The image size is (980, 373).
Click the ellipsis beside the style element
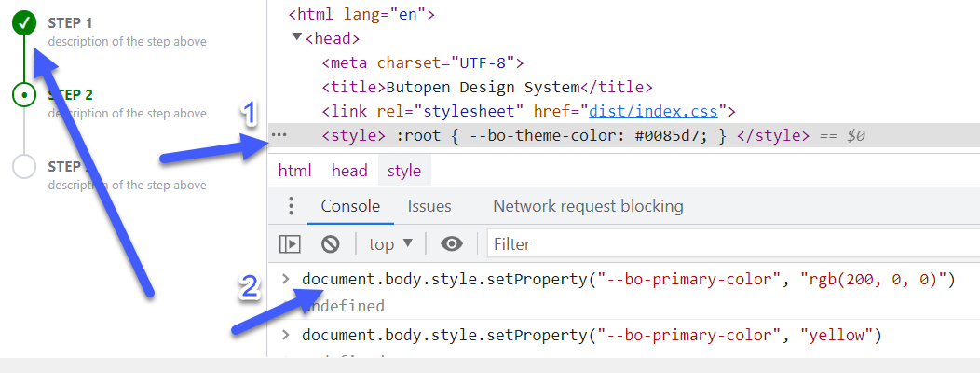pyautogui.click(x=279, y=135)
